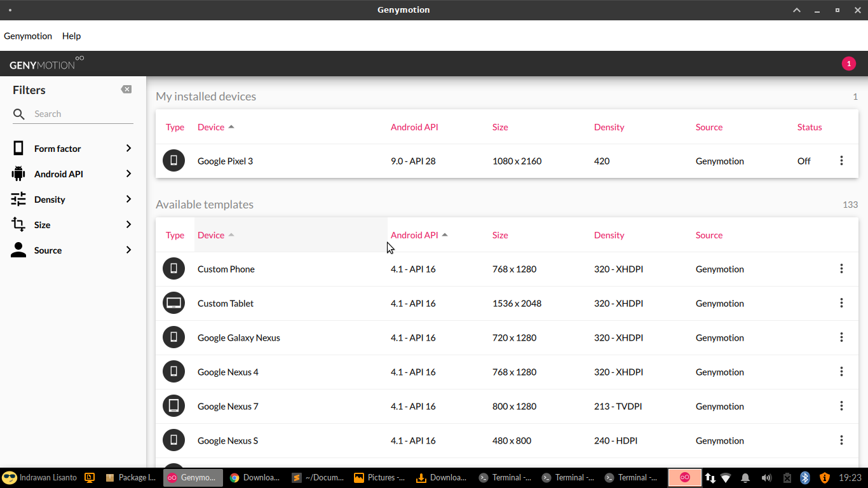Click the 9.0 - API 28 cell
868x488 pixels.
pos(413,161)
